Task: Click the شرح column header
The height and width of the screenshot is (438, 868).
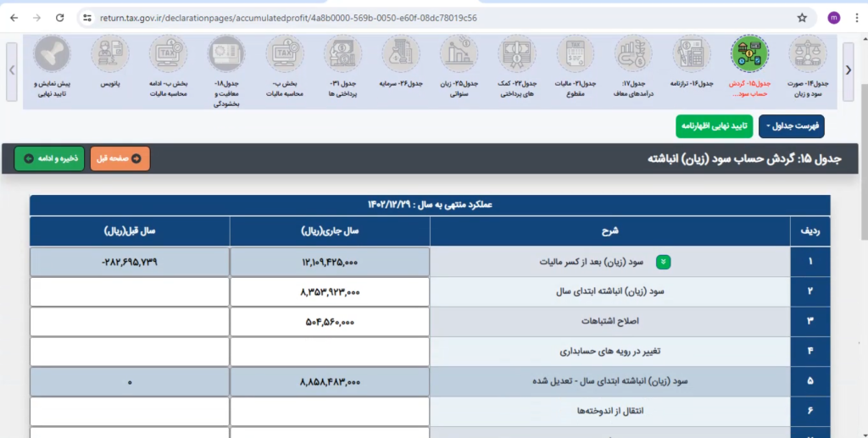Action: pos(610,231)
